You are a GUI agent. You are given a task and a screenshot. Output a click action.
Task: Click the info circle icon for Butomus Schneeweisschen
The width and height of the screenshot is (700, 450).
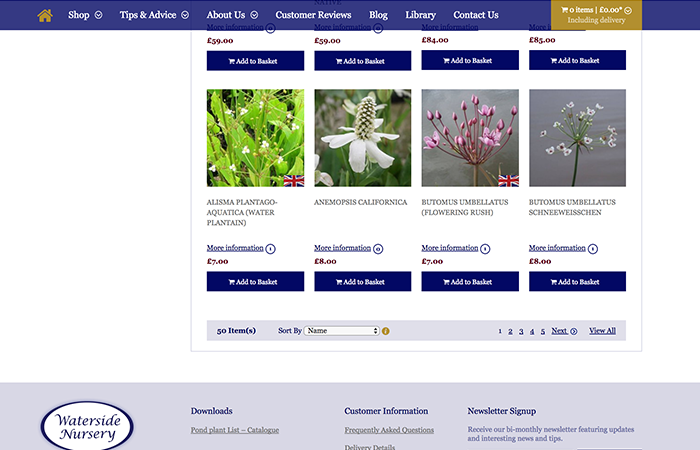593,249
